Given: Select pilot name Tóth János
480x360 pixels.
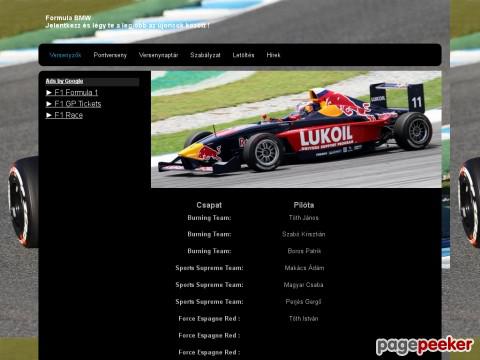Looking at the screenshot, I should click(x=304, y=218).
